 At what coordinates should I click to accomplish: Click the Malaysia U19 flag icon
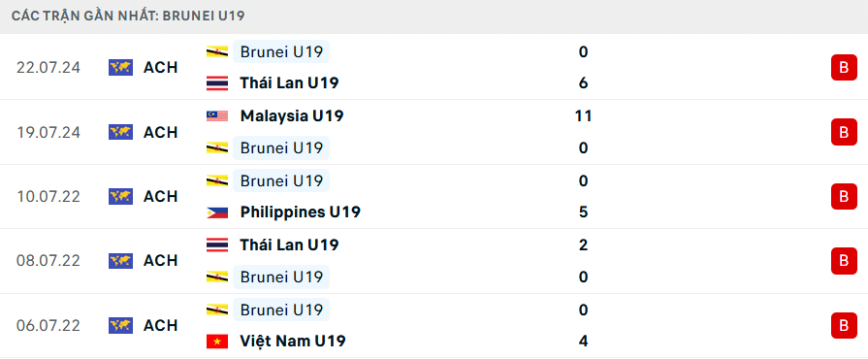point(217,115)
